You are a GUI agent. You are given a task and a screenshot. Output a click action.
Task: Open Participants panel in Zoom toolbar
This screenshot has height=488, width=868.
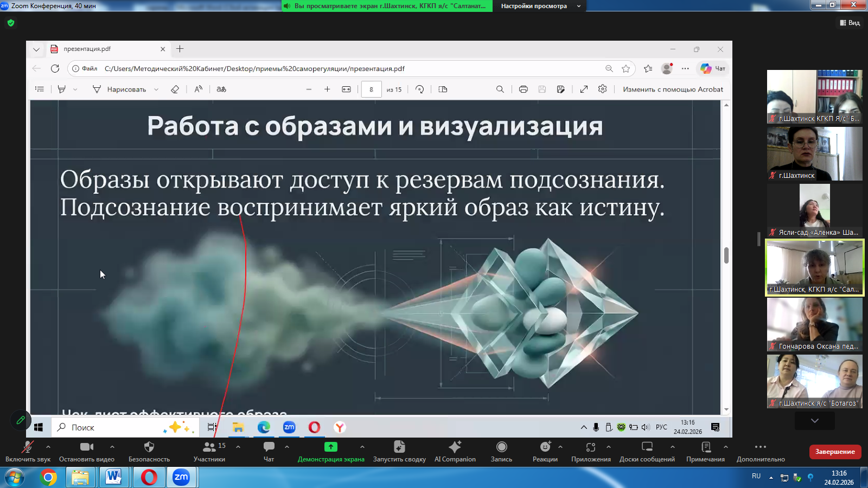tap(209, 447)
